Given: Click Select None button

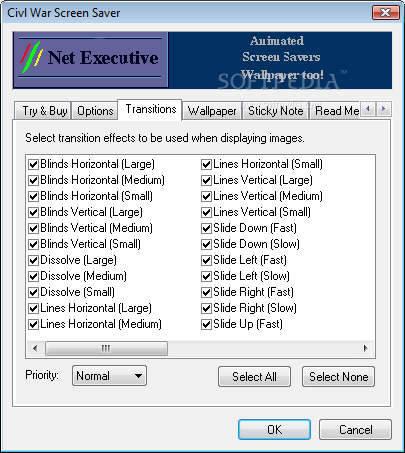Looking at the screenshot, I should tap(338, 377).
